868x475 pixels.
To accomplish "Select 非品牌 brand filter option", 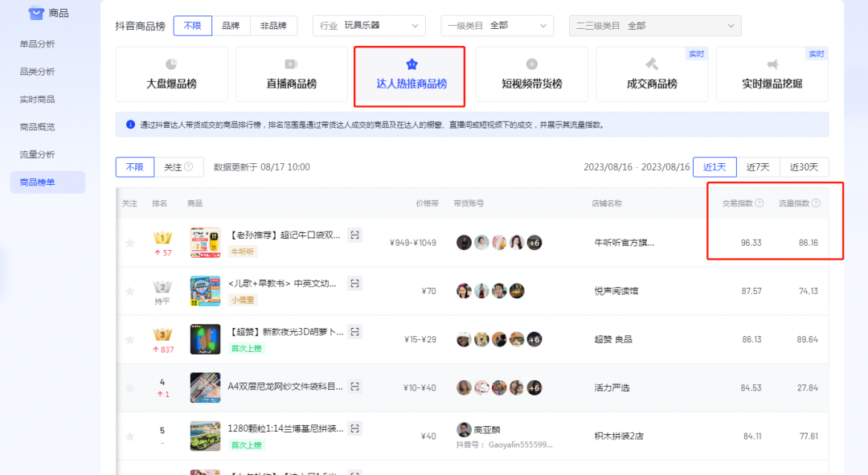I will coord(273,26).
